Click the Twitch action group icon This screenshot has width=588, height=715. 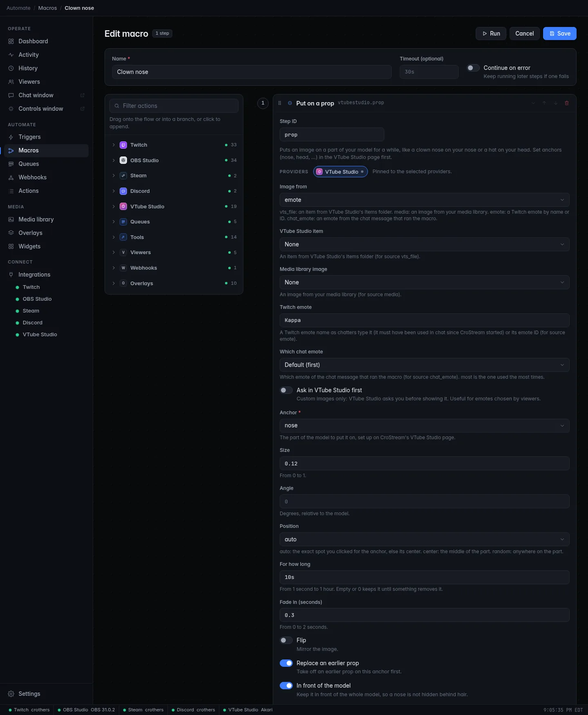[123, 145]
